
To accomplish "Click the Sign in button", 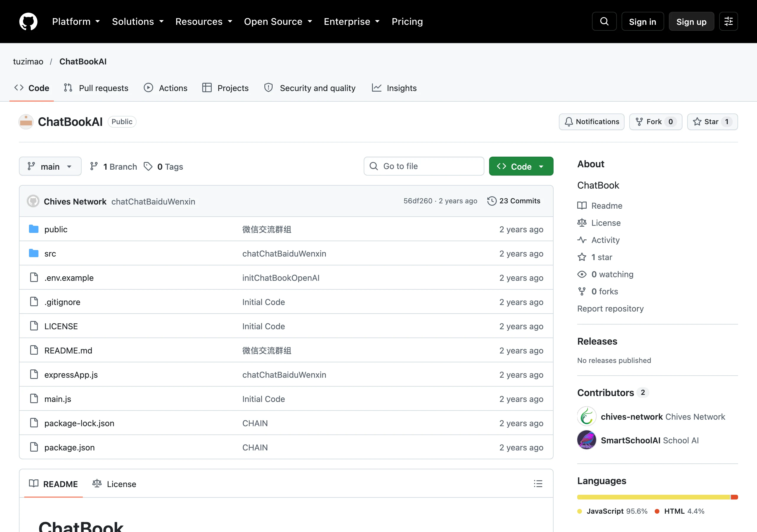I will [642, 21].
